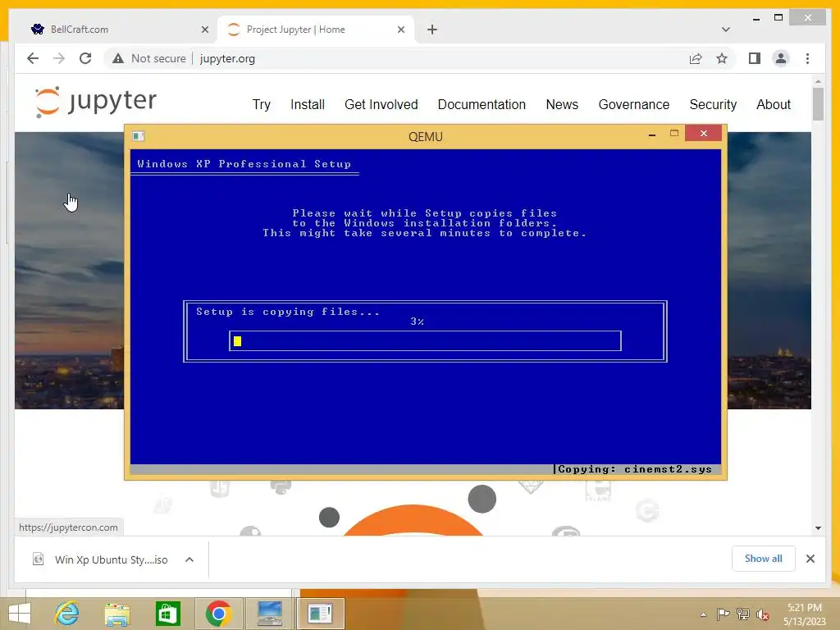This screenshot has width=840, height=630.
Task: Open Windows Store from taskbar
Action: [167, 614]
